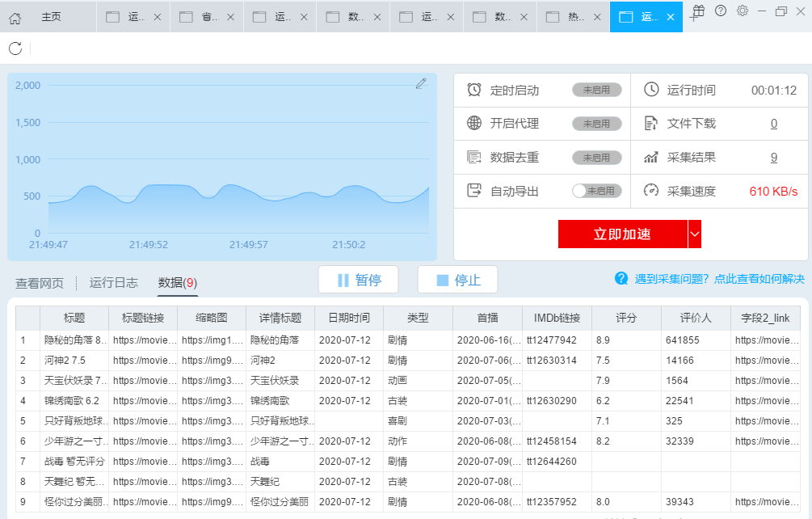Select the 天宝伏妖录 cell in 详情标题 column
Viewport: 812px width, 519px height.
point(280,381)
